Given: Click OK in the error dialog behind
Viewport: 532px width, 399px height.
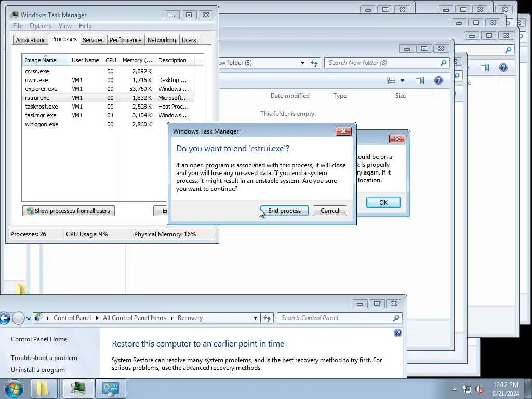Looking at the screenshot, I should click(x=383, y=203).
